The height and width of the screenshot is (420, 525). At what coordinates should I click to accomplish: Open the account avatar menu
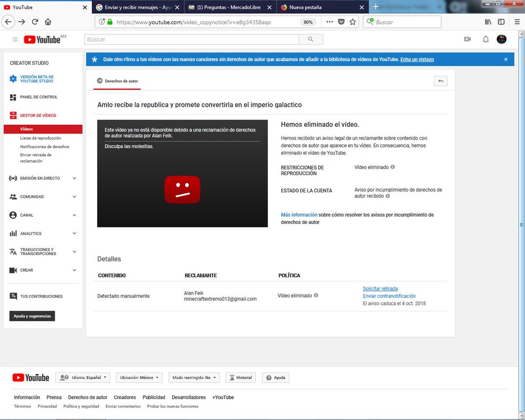(502, 39)
